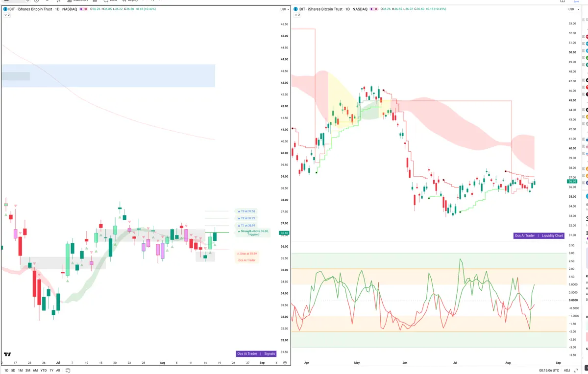This screenshot has width=588, height=374.
Task: Click the 36.60 price tag on right axis
Action: pos(572,182)
